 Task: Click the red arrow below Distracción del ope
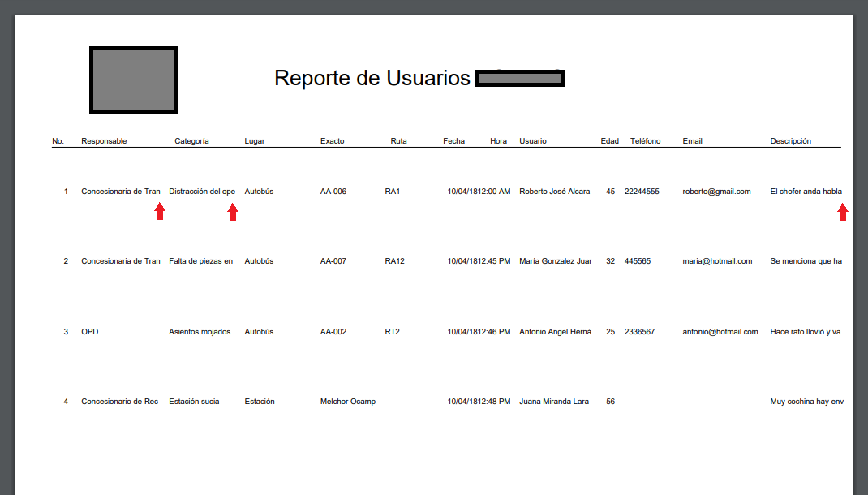coord(233,212)
